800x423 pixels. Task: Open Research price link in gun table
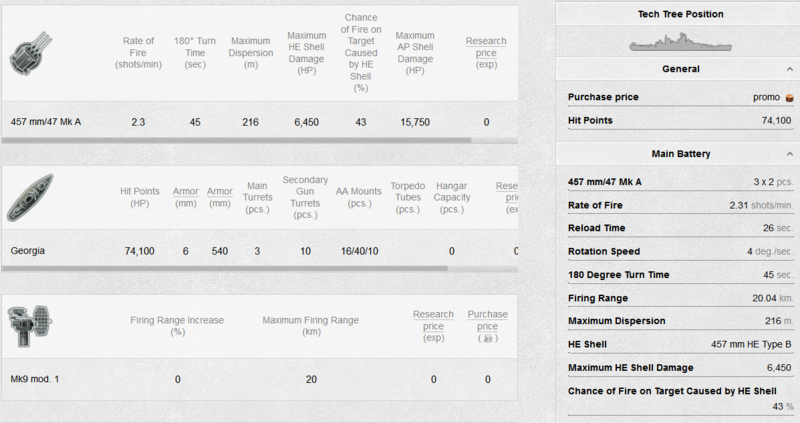pos(486,47)
